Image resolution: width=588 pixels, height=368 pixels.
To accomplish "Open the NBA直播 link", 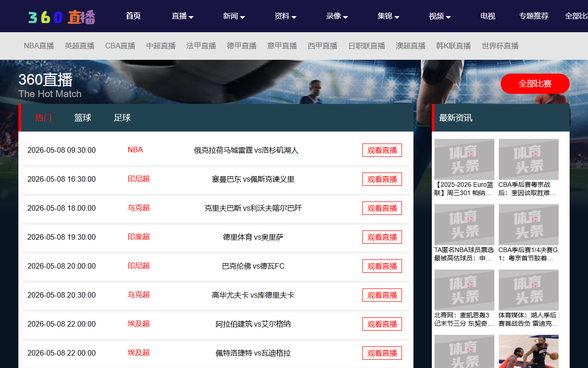I will (39, 46).
